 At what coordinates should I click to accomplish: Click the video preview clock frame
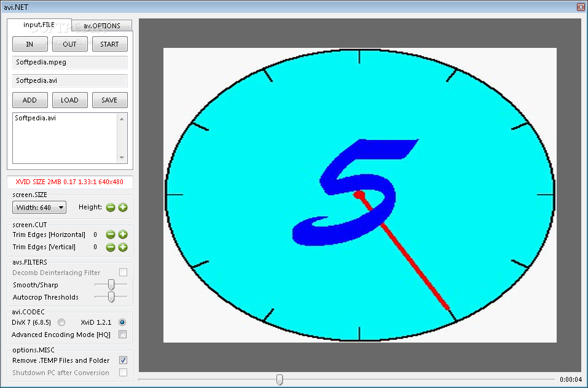coord(360,195)
